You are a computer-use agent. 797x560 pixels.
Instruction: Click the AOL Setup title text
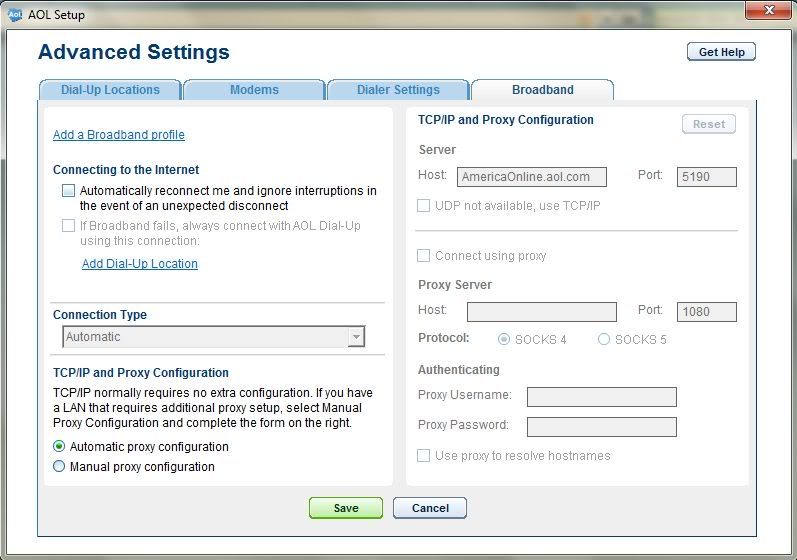[x=56, y=15]
